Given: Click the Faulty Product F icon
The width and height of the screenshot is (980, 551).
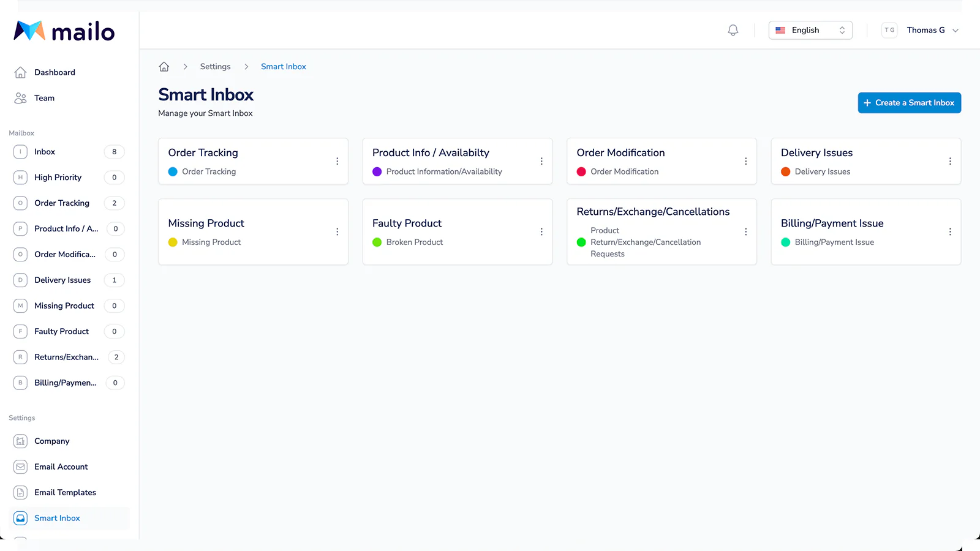Looking at the screenshot, I should tap(20, 332).
